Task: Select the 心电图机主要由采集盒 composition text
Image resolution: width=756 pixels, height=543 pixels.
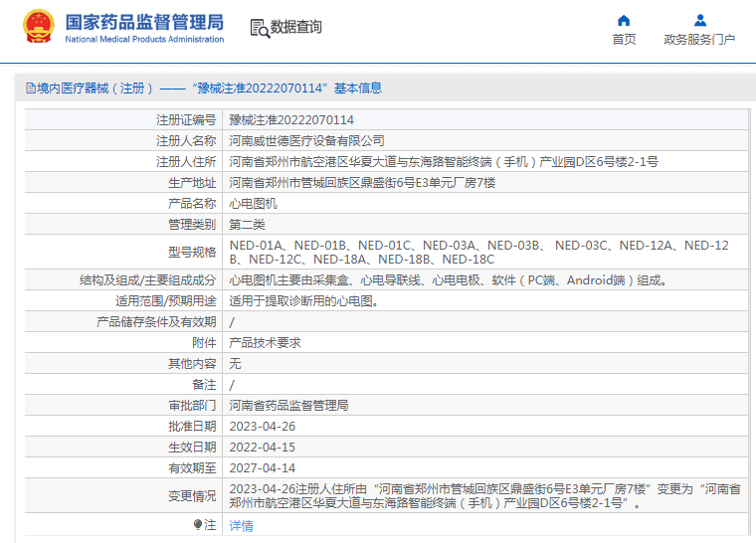Action: pos(449,280)
